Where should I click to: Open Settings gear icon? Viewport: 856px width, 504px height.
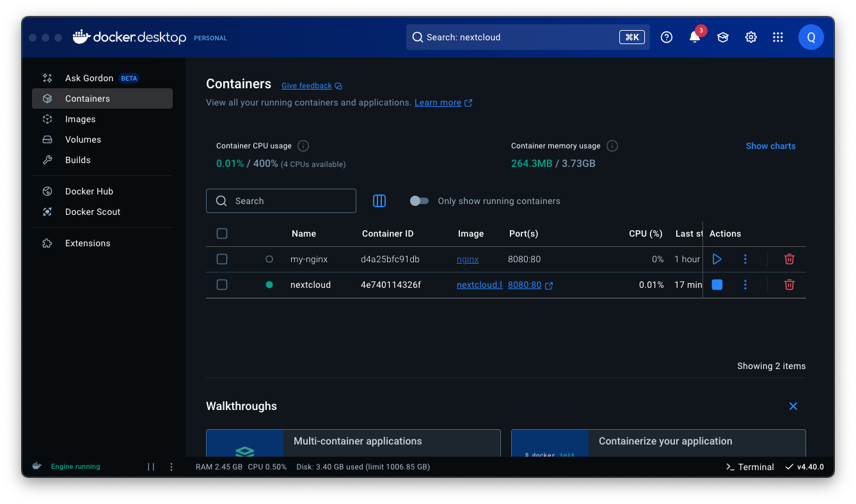click(751, 37)
